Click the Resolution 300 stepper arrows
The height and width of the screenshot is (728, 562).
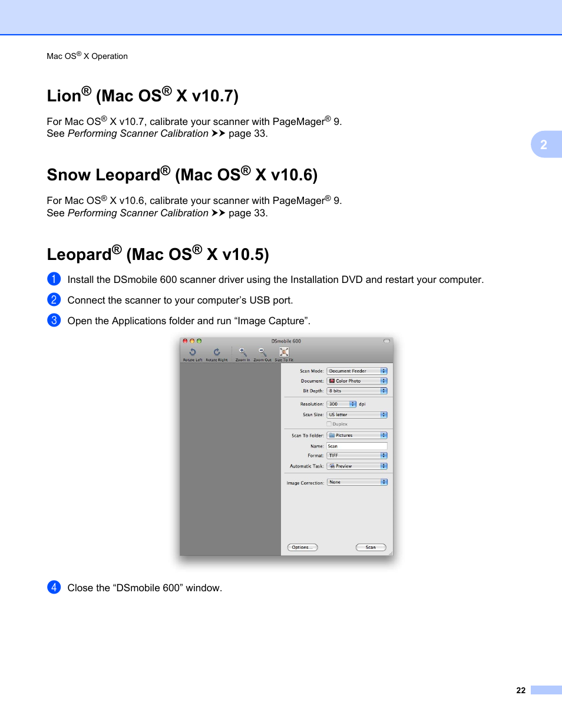(353, 404)
